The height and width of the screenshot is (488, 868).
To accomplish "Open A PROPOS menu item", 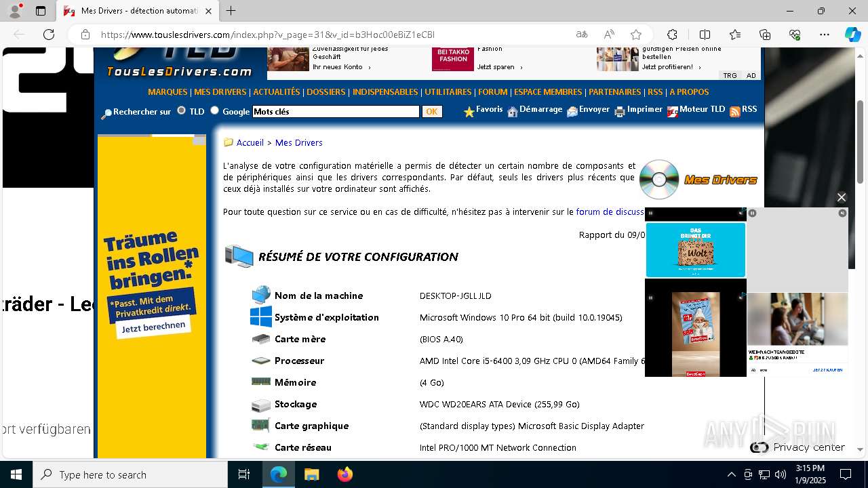I will pyautogui.click(x=689, y=92).
